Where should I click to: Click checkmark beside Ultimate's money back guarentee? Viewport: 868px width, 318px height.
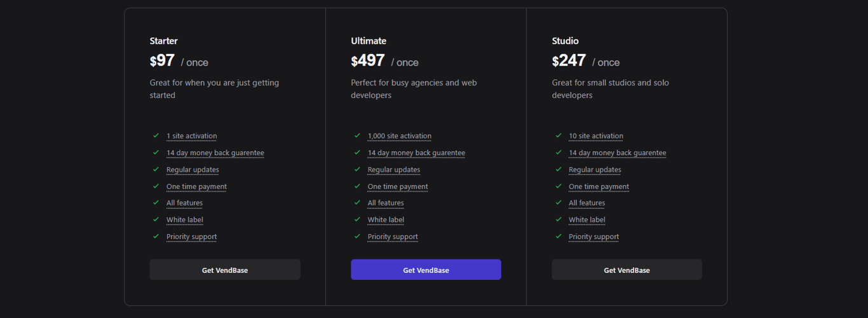coord(357,152)
